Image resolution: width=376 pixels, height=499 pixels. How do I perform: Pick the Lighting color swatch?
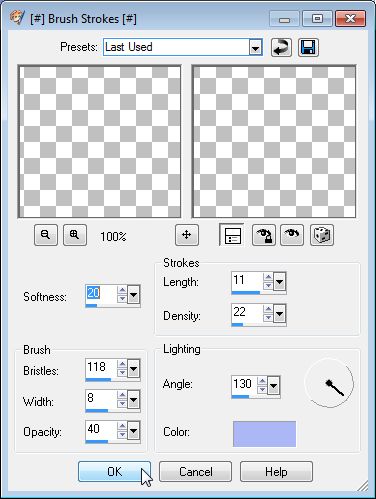264,434
